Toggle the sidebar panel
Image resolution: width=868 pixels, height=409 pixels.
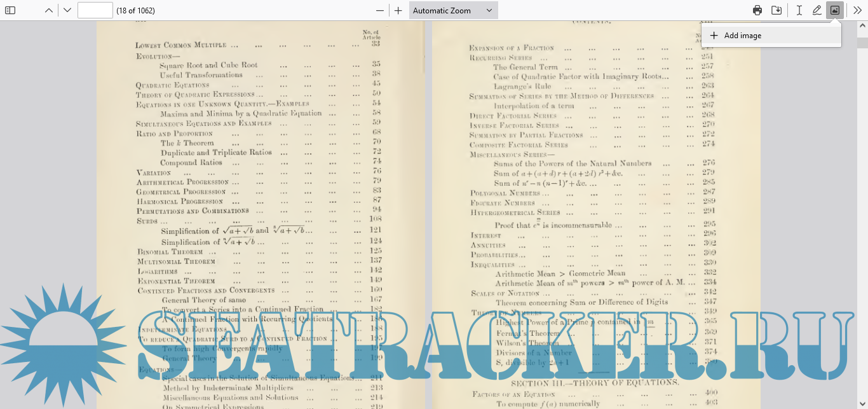(10, 10)
